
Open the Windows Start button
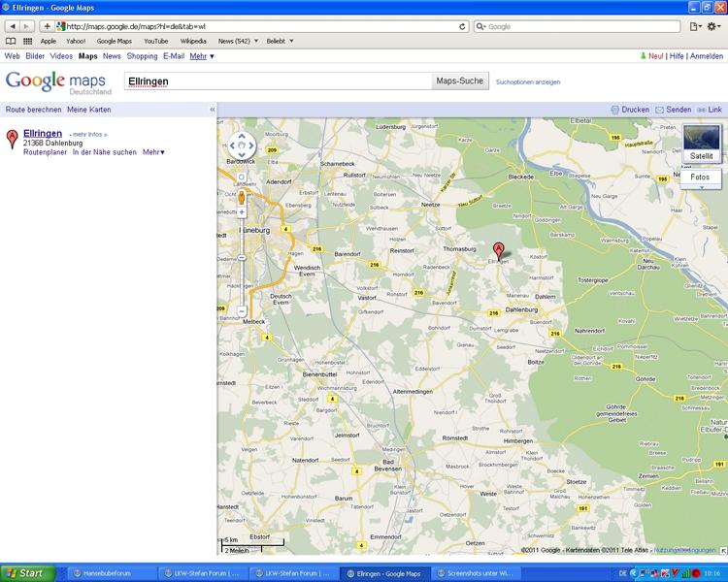(27, 573)
